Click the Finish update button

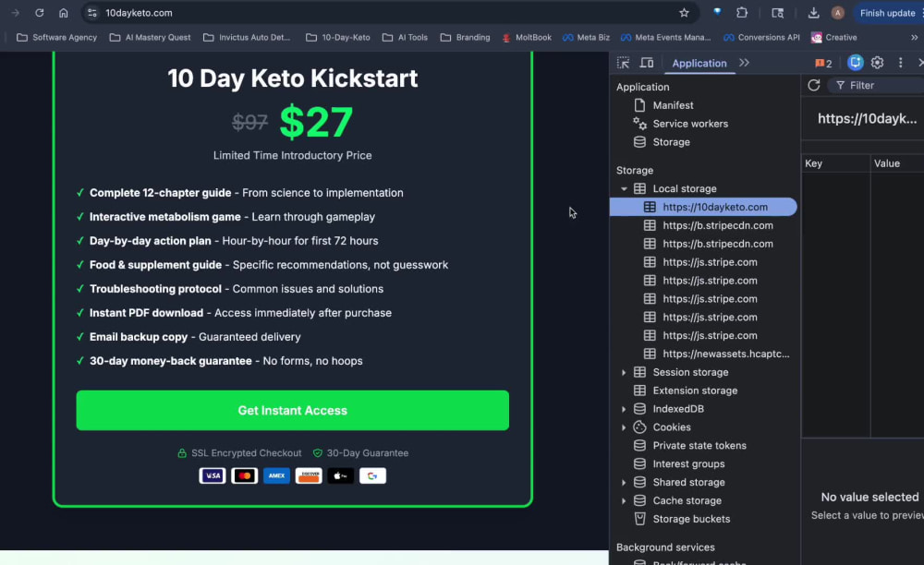(887, 13)
